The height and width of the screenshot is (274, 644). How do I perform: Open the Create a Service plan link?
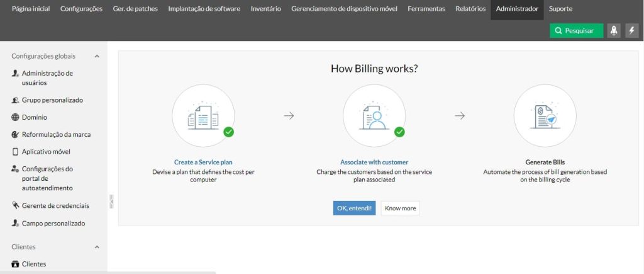tap(203, 162)
